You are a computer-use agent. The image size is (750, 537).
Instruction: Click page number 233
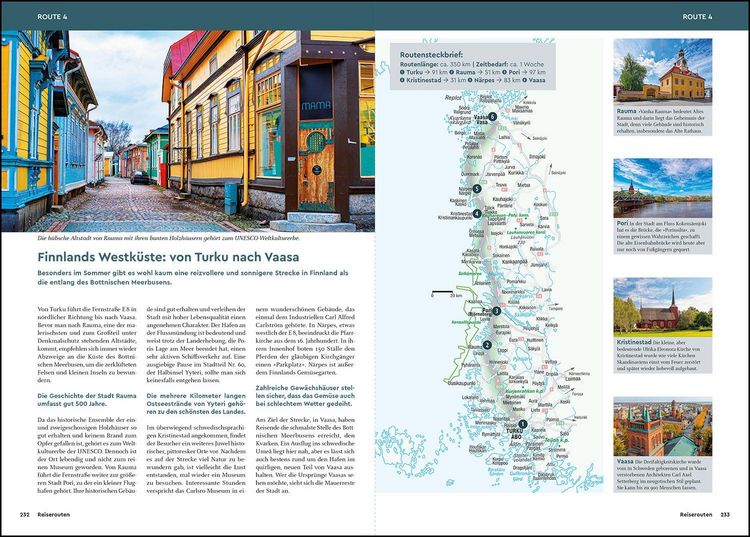coord(725,515)
